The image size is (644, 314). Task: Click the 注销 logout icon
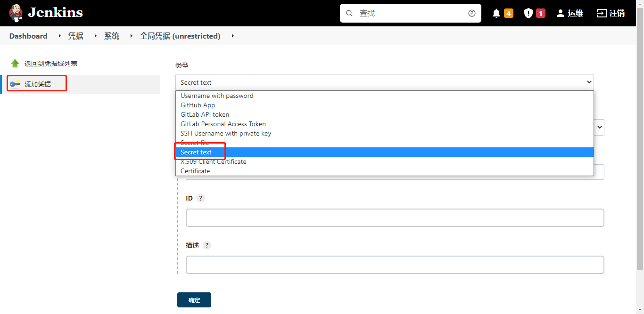[x=602, y=13]
